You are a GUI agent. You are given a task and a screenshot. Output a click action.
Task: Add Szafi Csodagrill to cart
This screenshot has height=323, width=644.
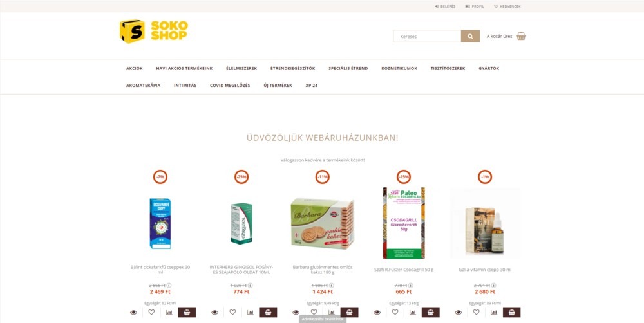pos(430,312)
